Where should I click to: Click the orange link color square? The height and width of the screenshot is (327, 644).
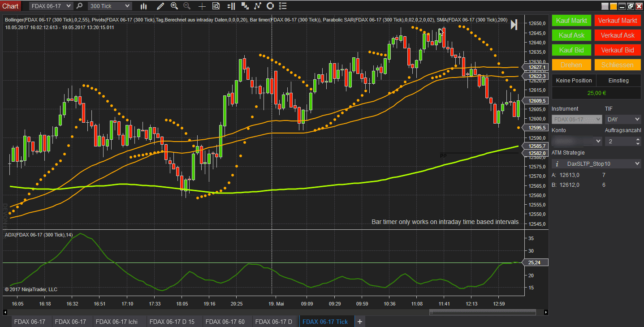614,6
